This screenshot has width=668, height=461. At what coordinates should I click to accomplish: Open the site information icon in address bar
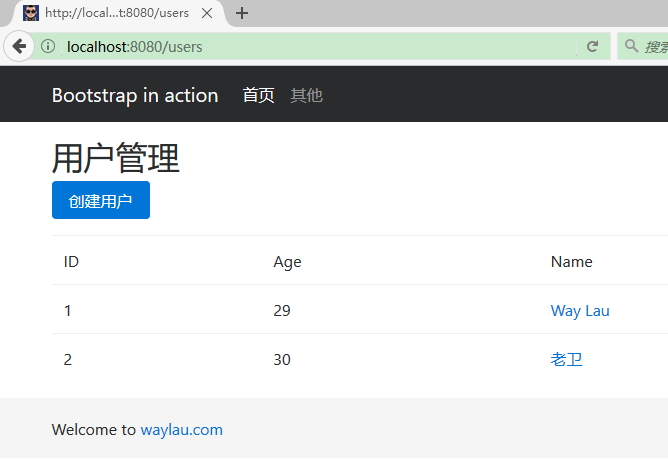(x=48, y=47)
